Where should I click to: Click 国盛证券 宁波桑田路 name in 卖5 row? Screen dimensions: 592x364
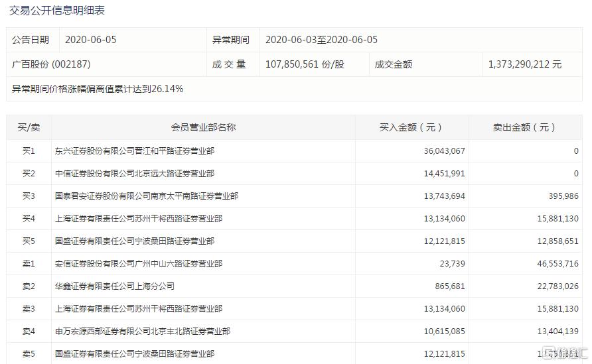point(135,354)
